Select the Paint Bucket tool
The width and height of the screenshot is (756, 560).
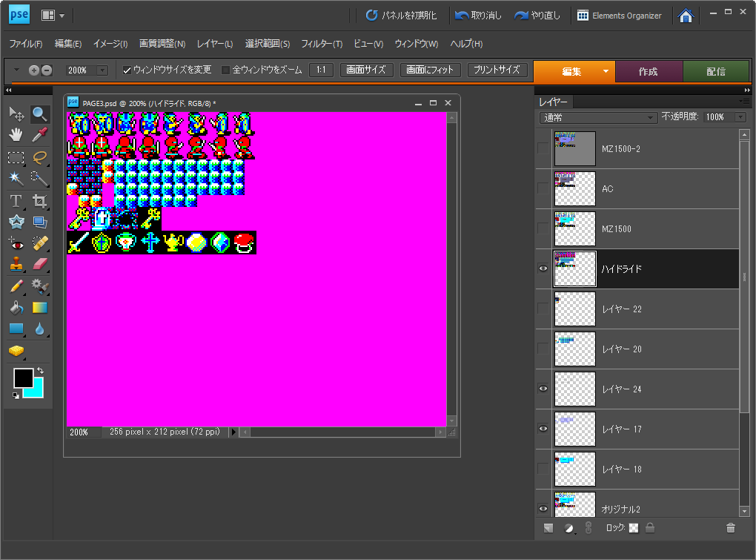pyautogui.click(x=16, y=308)
